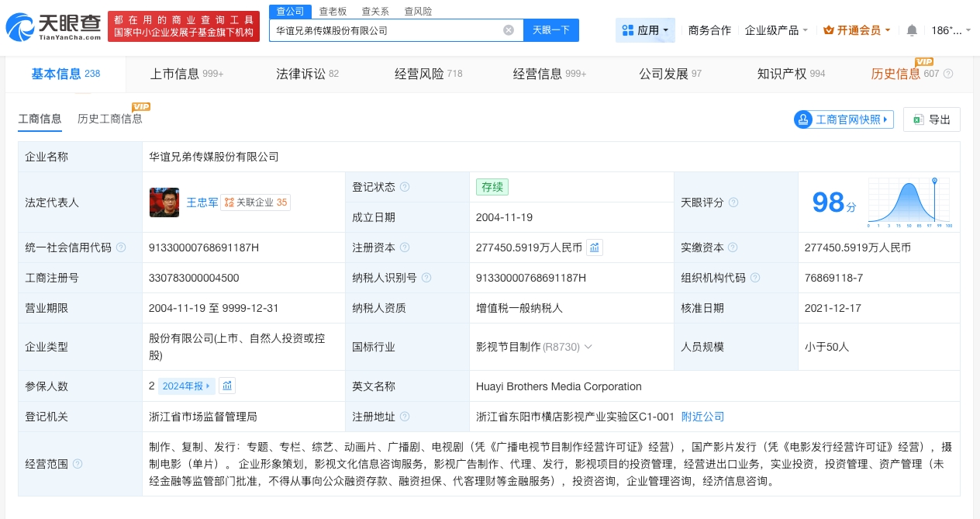Click the 小于50人 staff size value
Image resolution: width=980 pixels, height=519 pixels.
[x=827, y=347]
